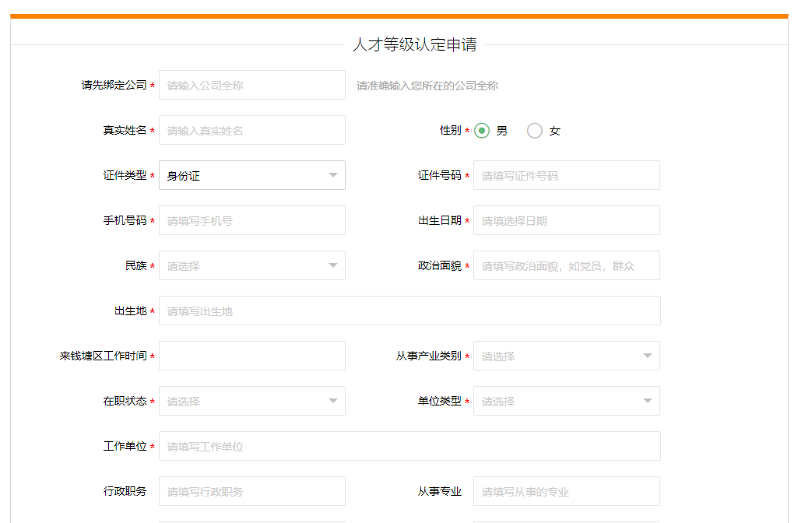The width and height of the screenshot is (812, 523).
Task: Click the 证件号码 input field
Action: click(566, 175)
